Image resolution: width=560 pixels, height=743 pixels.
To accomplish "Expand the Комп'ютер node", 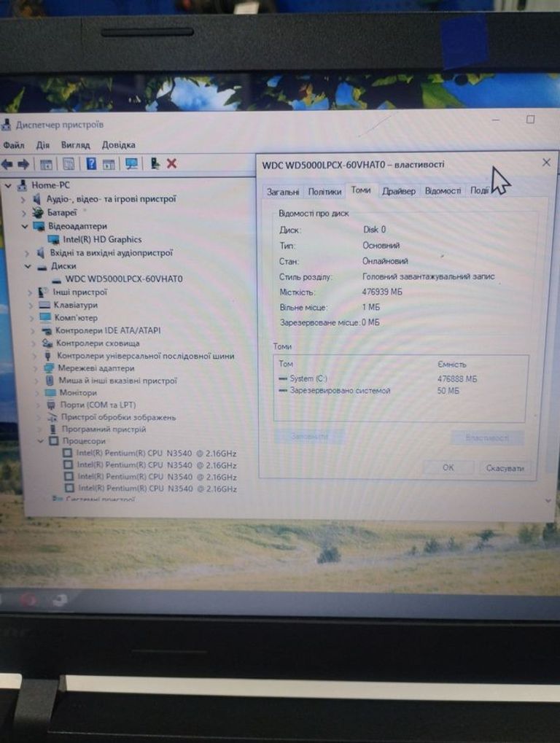I will (x=32, y=318).
